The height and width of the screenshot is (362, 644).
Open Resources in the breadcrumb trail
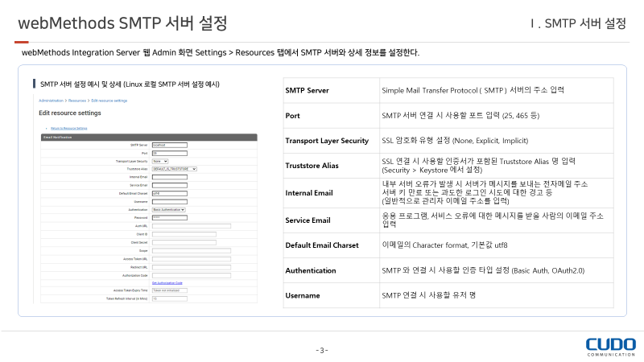[x=77, y=101]
